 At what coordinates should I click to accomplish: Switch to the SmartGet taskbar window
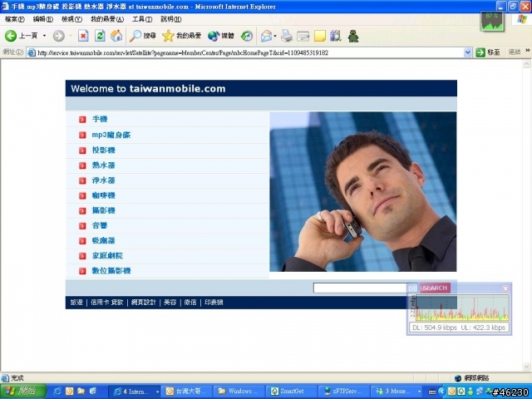pos(291,392)
